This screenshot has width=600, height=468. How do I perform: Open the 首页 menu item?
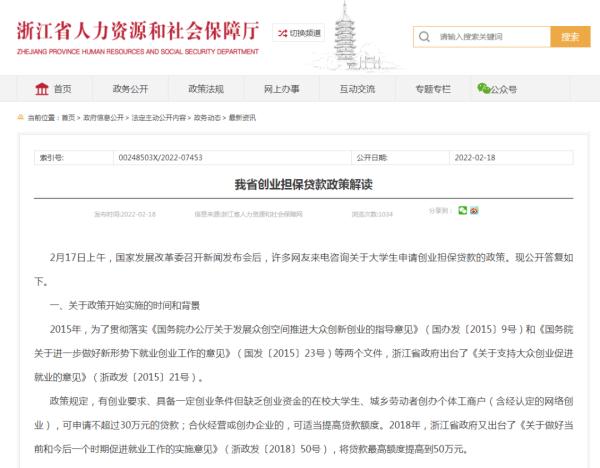[x=54, y=89]
